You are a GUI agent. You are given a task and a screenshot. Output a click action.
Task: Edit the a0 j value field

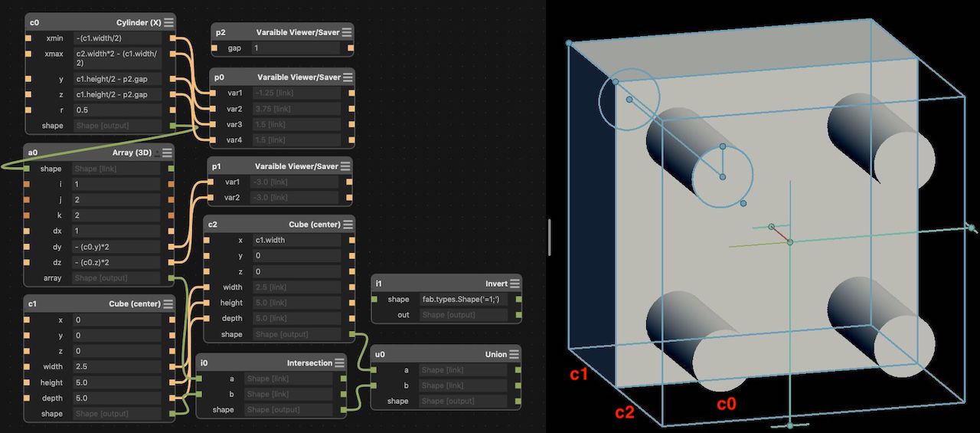[116, 200]
